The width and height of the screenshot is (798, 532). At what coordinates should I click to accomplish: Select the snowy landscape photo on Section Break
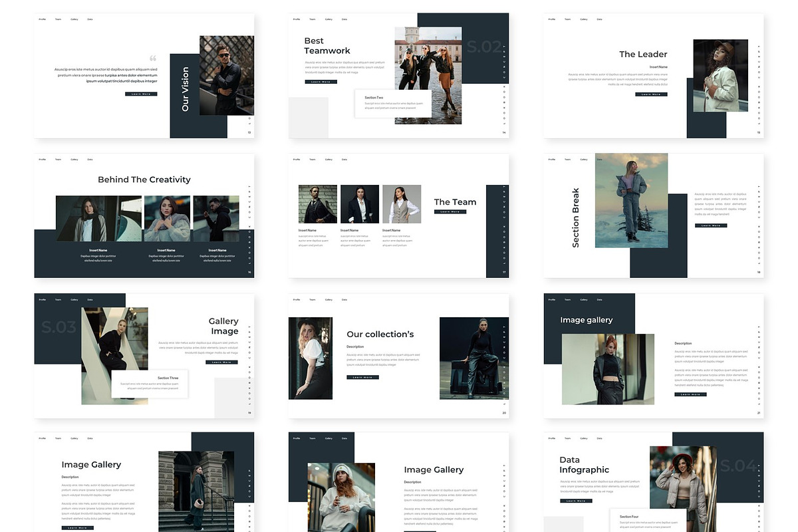(632, 200)
